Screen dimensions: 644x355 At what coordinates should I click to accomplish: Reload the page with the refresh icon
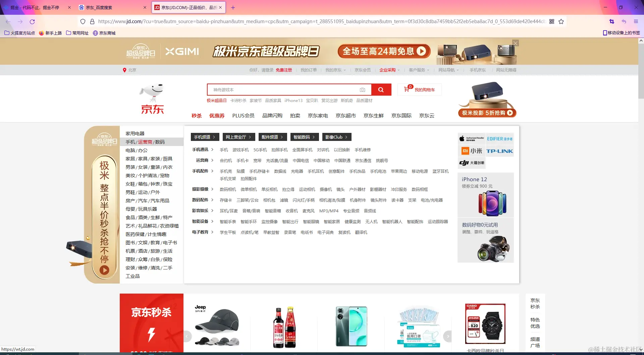point(32,21)
